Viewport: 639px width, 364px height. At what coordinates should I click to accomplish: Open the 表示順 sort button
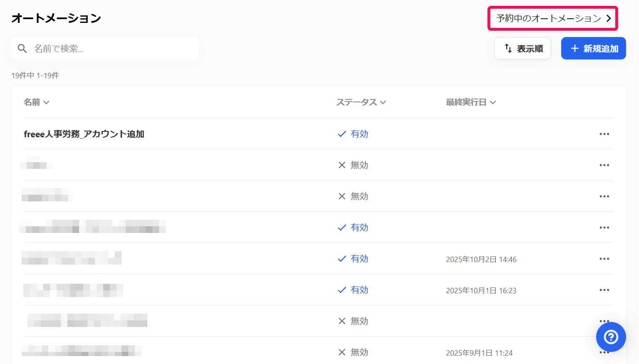pyautogui.click(x=522, y=48)
